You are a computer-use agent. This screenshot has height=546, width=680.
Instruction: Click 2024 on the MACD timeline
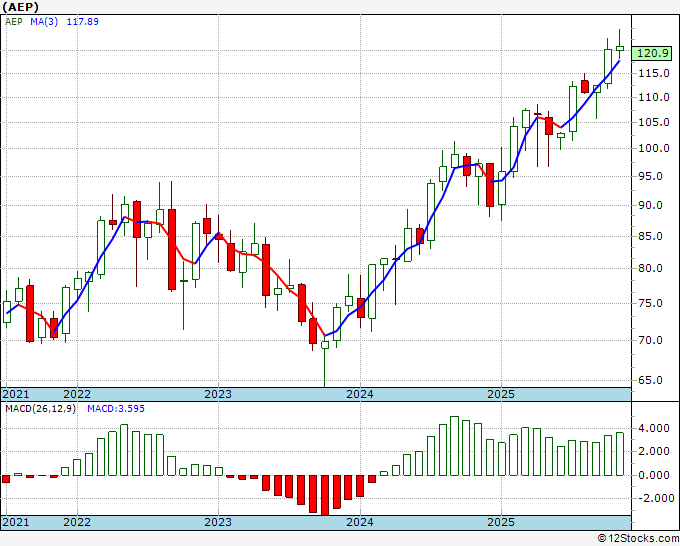(x=360, y=522)
